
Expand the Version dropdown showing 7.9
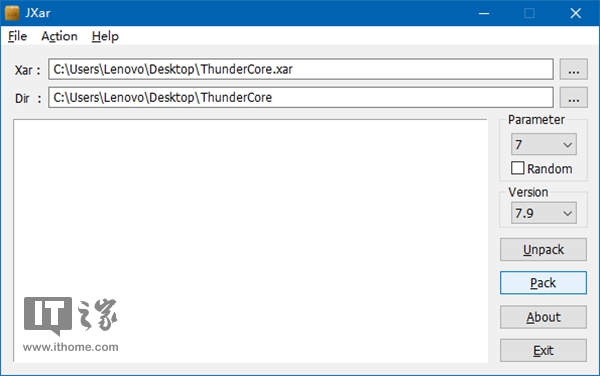[x=544, y=213]
